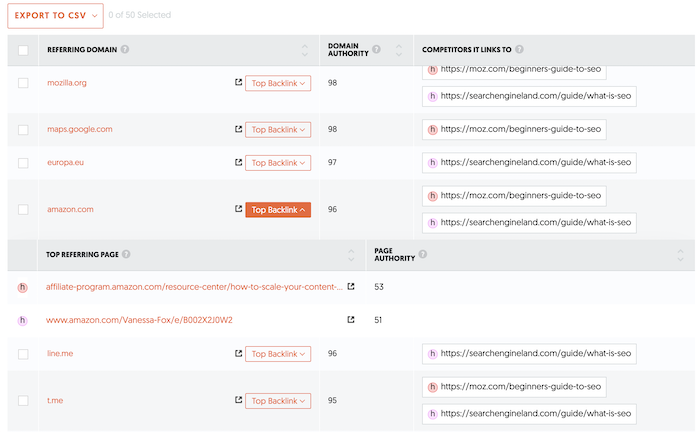
Task: Select the maps.google.com row checkbox
Action: tap(23, 130)
